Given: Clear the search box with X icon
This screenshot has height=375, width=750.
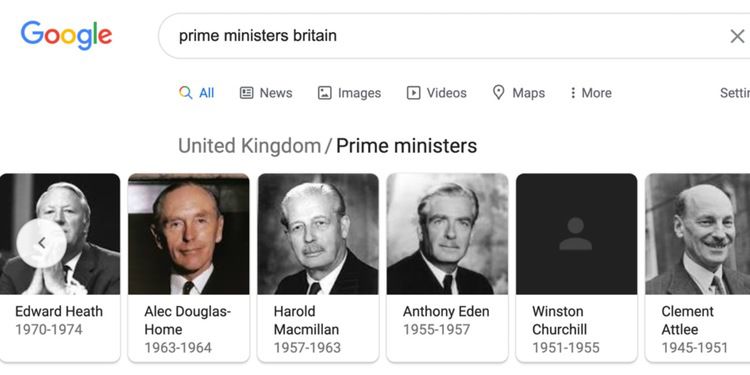Looking at the screenshot, I should tap(737, 36).
